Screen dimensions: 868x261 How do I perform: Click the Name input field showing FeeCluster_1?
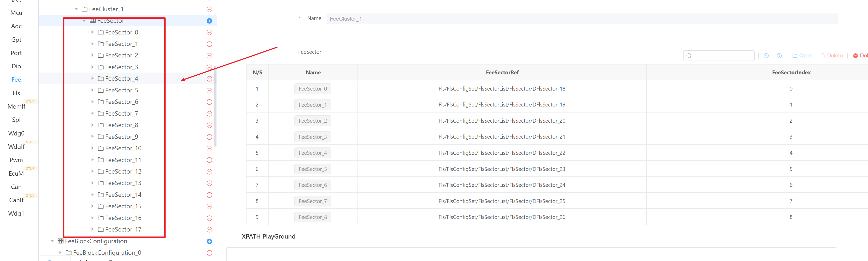(x=582, y=19)
